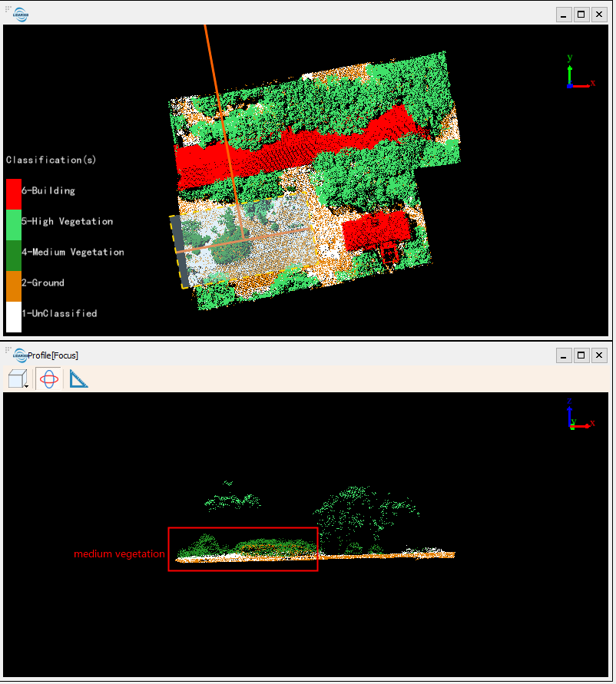Viewport: 616px width, 684px height.
Task: Click the medium vegetation annotation label
Action: [119, 554]
